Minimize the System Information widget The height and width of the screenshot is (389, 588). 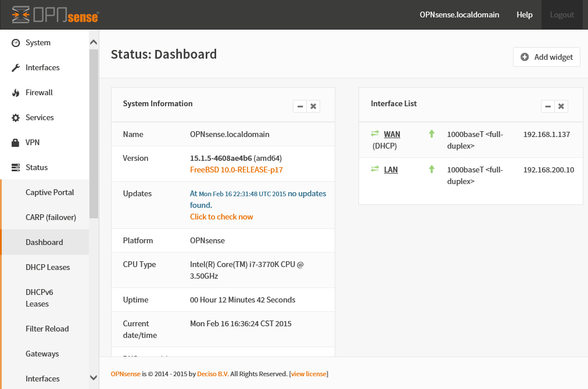click(300, 106)
